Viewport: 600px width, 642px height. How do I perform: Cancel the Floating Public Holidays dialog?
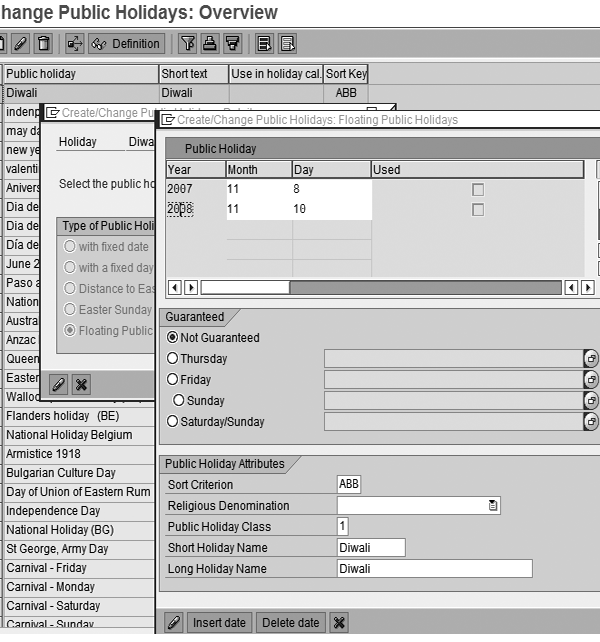(340, 623)
